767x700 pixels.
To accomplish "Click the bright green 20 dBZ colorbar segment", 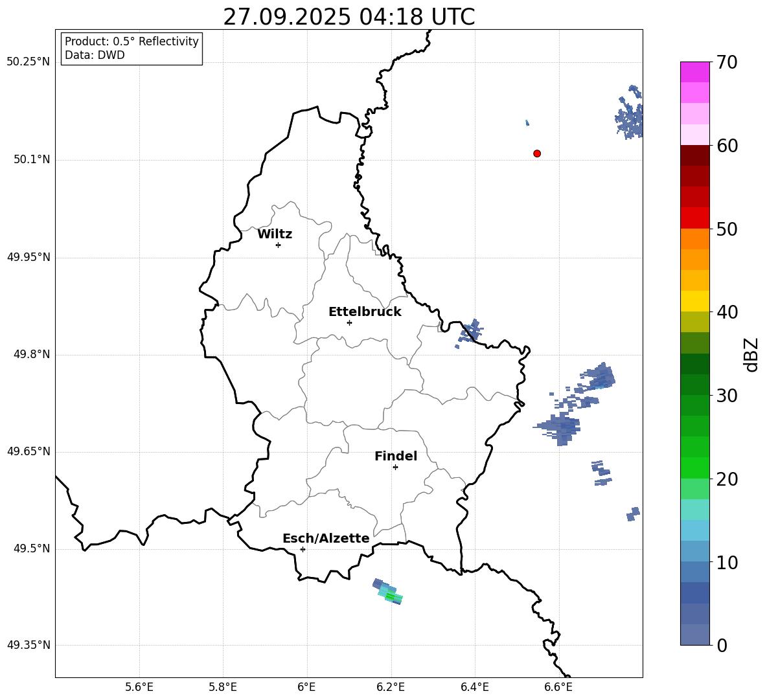I will click(694, 468).
